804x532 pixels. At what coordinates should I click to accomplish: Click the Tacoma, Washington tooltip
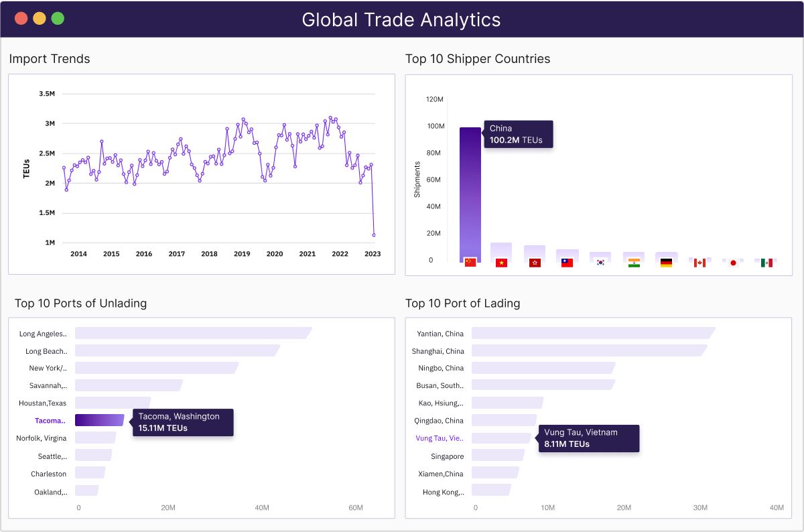[182, 422]
